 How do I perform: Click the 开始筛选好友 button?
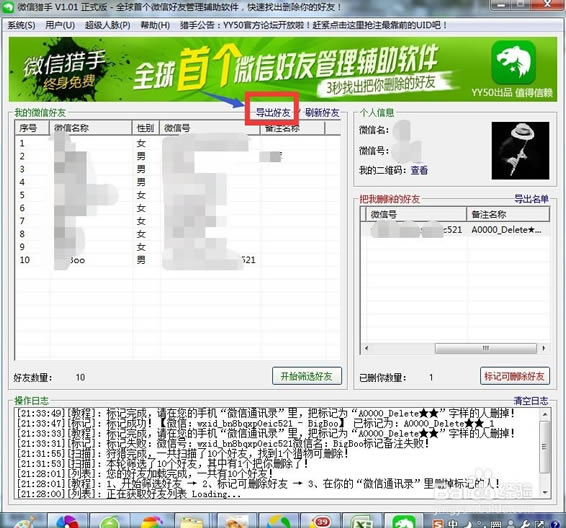306,376
